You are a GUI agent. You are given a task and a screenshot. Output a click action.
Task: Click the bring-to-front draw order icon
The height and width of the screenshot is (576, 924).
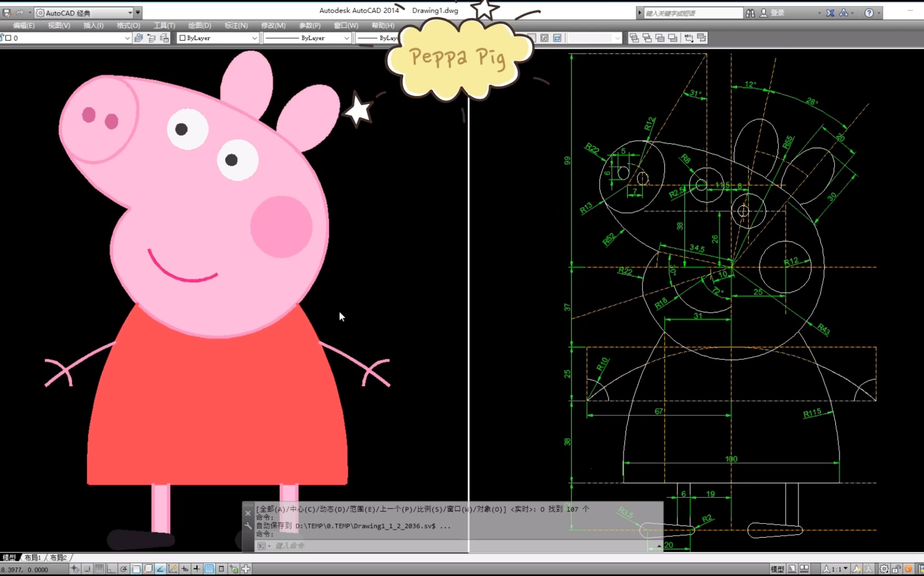[634, 38]
